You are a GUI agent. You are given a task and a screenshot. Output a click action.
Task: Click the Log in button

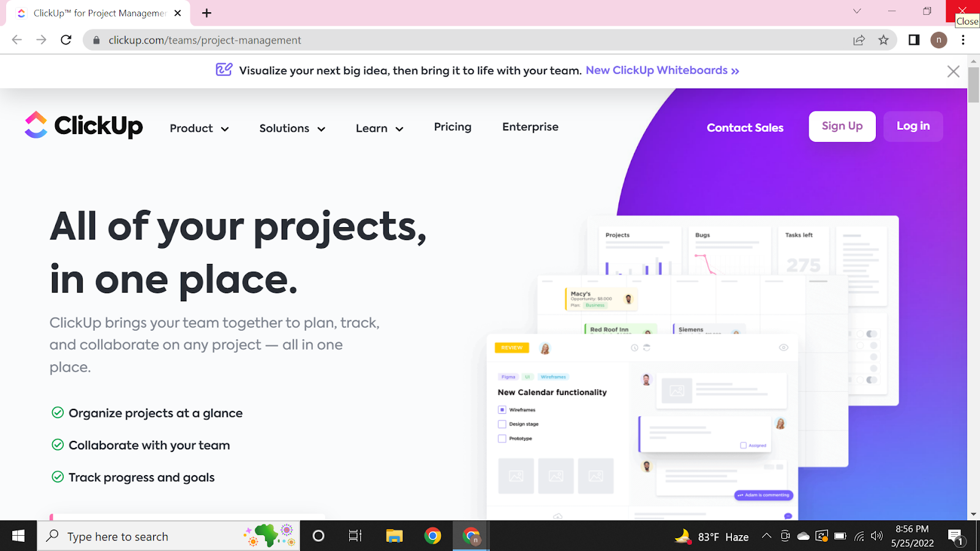[x=913, y=126]
